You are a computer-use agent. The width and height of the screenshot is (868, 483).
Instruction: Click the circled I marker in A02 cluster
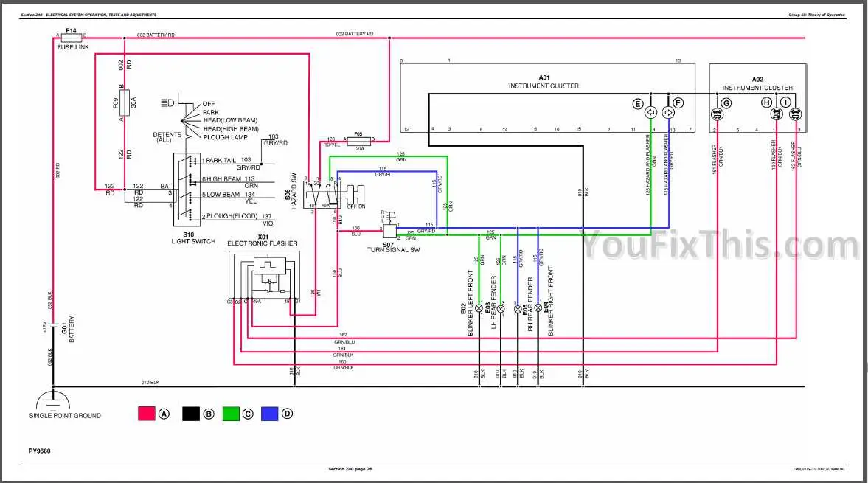785,102
